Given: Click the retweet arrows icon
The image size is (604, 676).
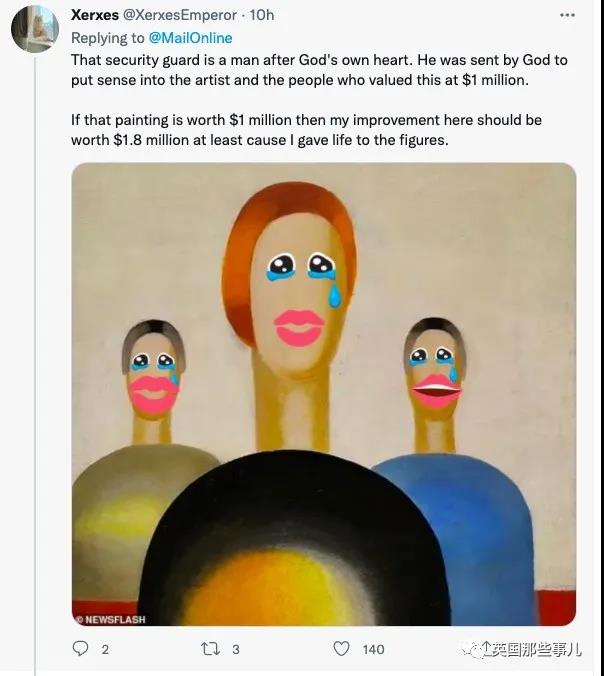Looking at the screenshot, I should click(209, 649).
